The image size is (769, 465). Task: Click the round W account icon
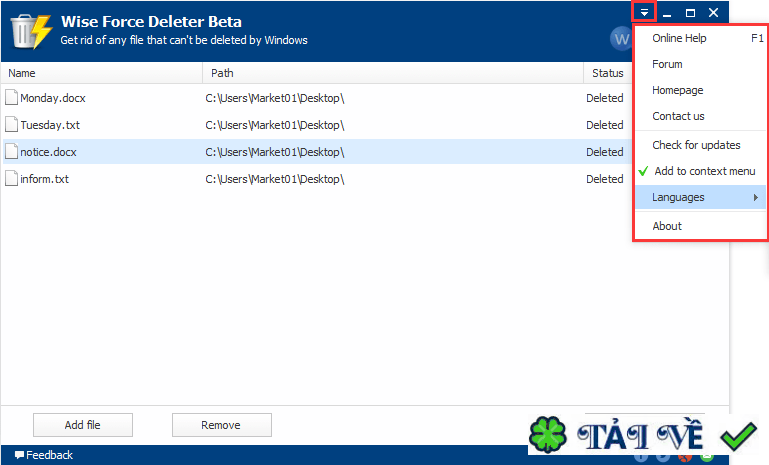coord(621,38)
